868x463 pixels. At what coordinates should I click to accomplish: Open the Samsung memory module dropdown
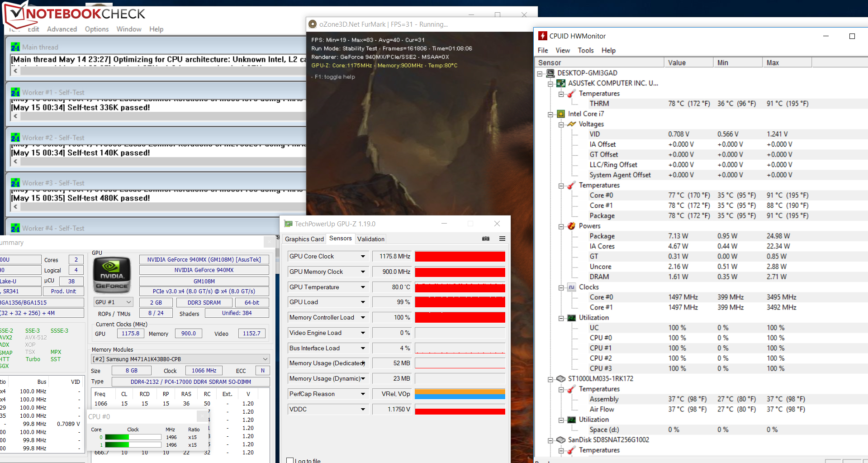click(265, 359)
